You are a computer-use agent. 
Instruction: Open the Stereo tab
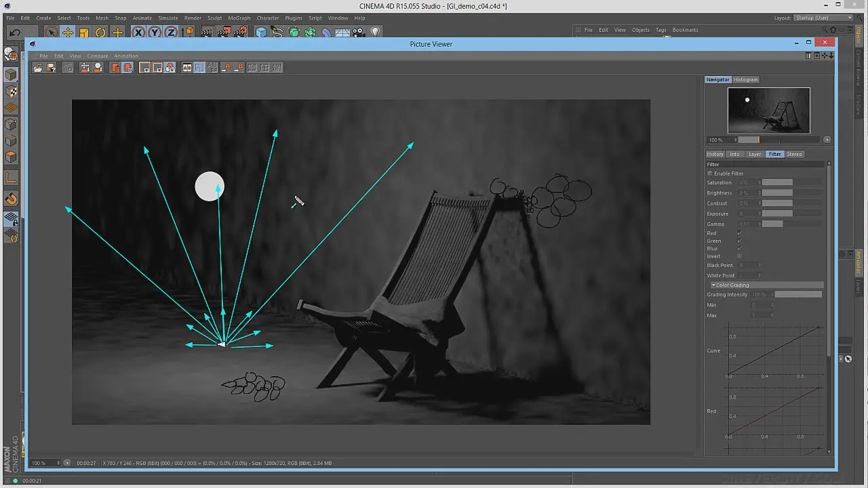794,154
